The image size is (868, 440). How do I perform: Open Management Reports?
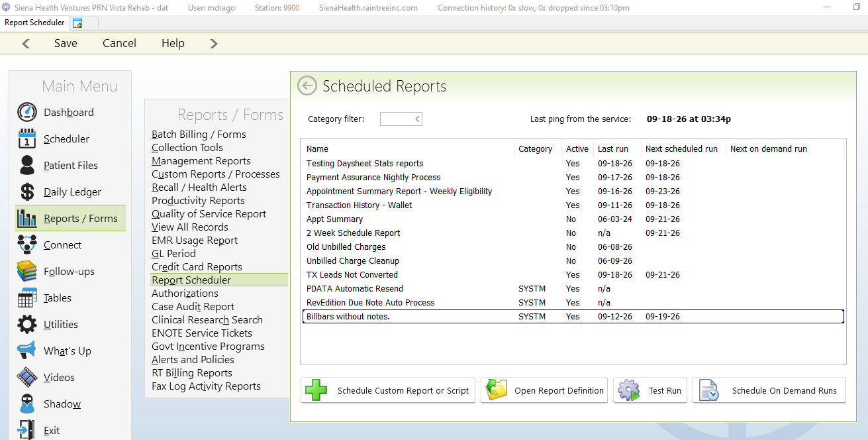click(x=201, y=160)
